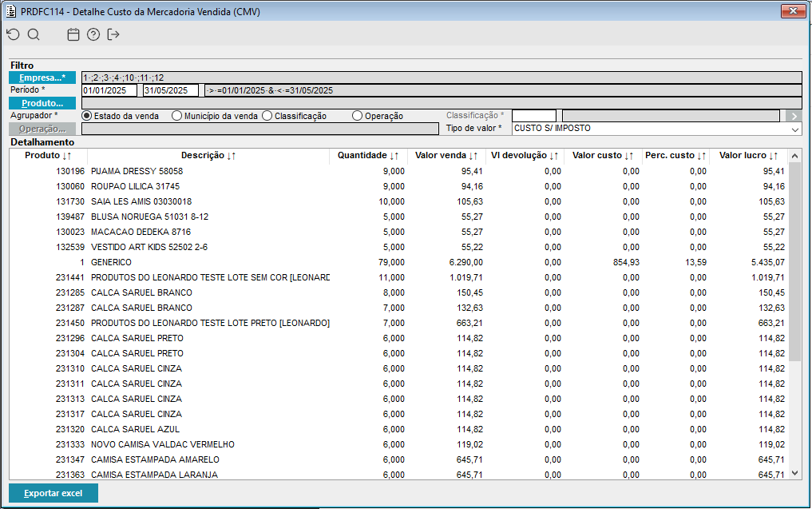
Task: Click the Classificação lookup arrow button
Action: tap(794, 116)
